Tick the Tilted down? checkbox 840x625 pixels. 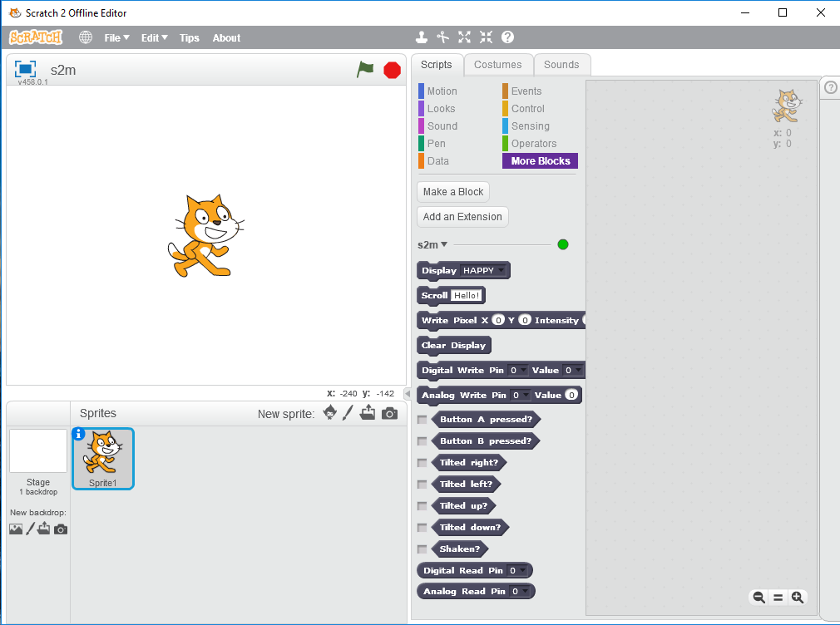point(422,528)
